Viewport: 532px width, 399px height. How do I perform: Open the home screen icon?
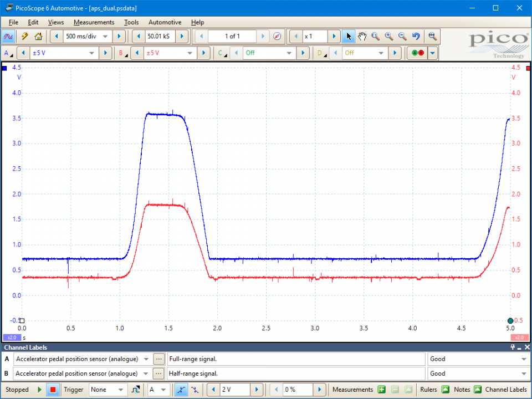tap(38, 37)
